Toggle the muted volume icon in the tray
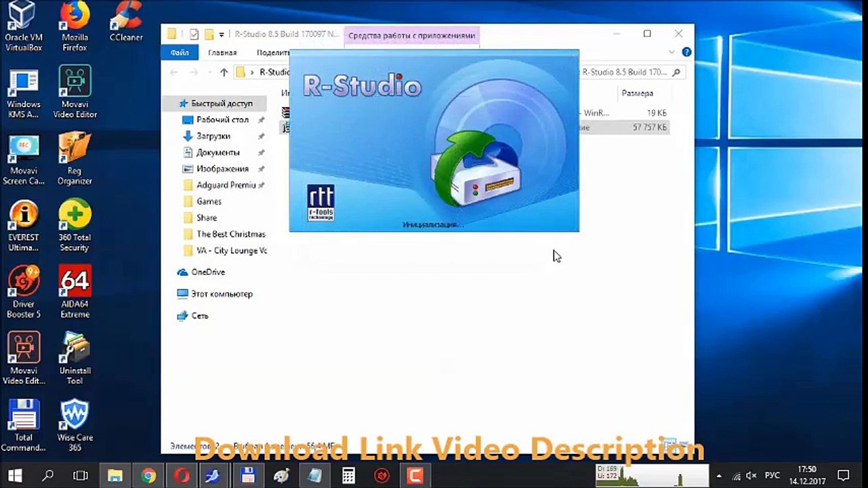 click(751, 476)
